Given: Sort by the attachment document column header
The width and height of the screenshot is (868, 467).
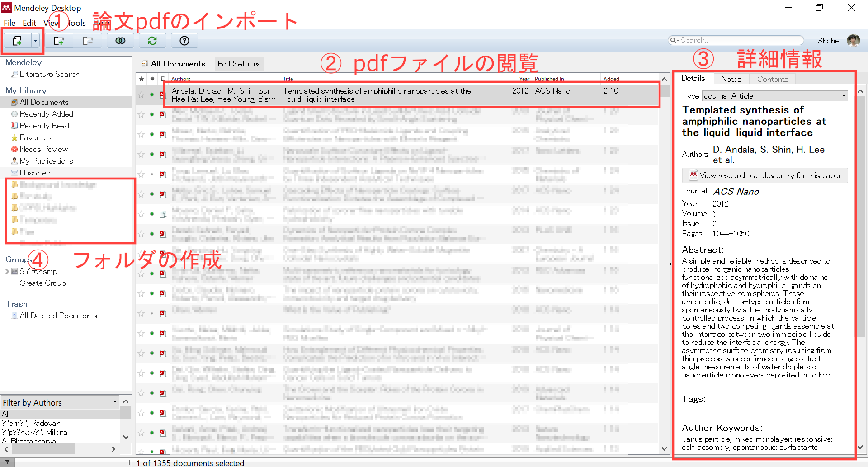Looking at the screenshot, I should (163, 79).
